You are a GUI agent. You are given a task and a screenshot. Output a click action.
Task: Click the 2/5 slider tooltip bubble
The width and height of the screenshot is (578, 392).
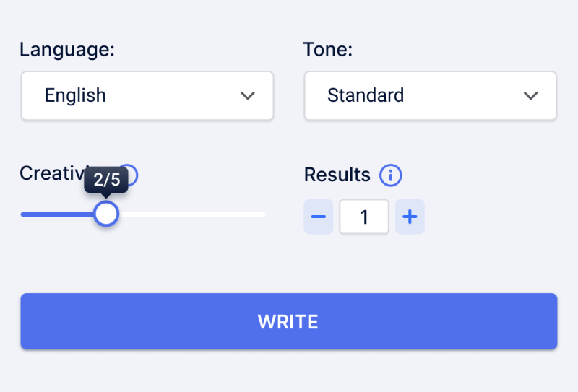pyautogui.click(x=106, y=180)
